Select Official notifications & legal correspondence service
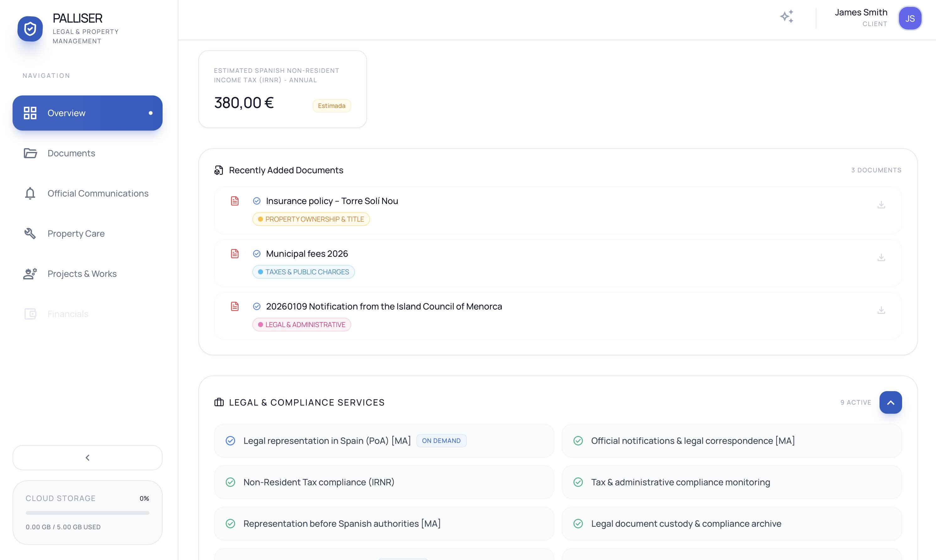Viewport: 936px width, 560px height. (732, 441)
